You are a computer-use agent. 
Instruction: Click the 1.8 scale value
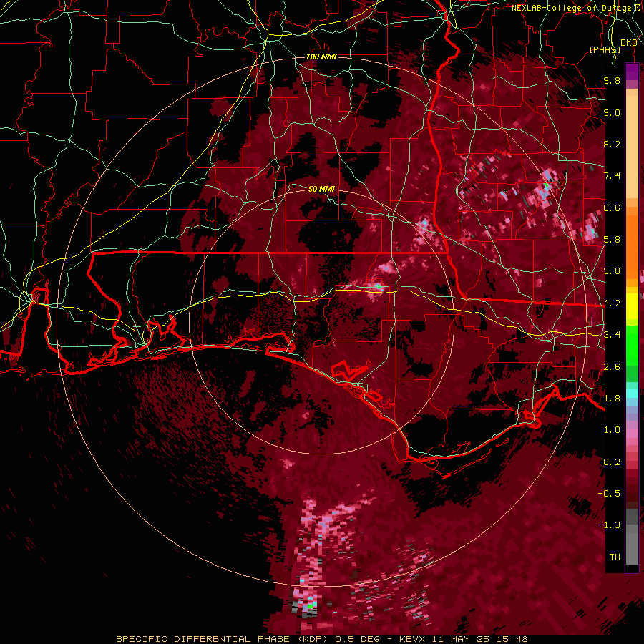pyautogui.click(x=612, y=399)
